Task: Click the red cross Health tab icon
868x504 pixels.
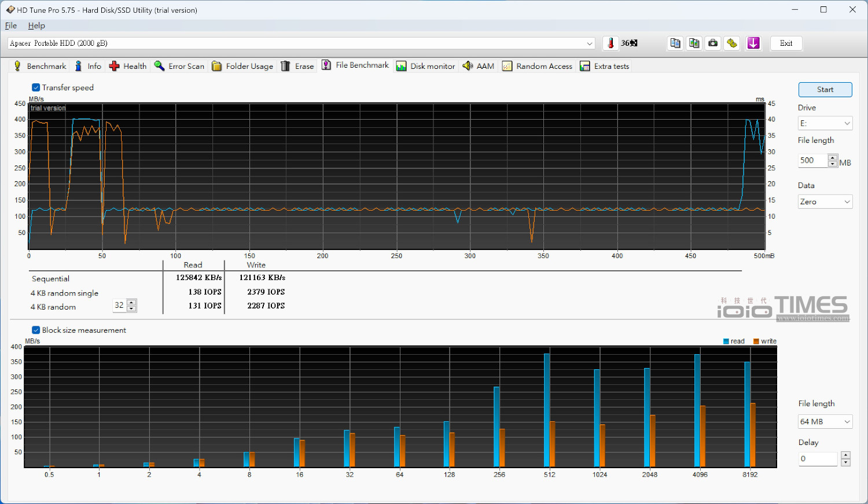Action: [x=115, y=66]
